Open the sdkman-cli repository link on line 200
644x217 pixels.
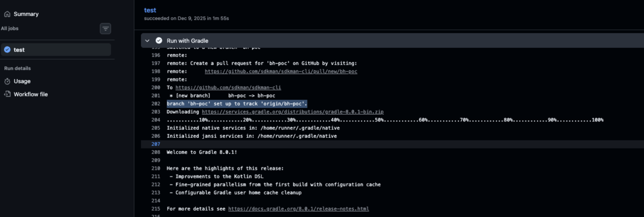(228, 88)
